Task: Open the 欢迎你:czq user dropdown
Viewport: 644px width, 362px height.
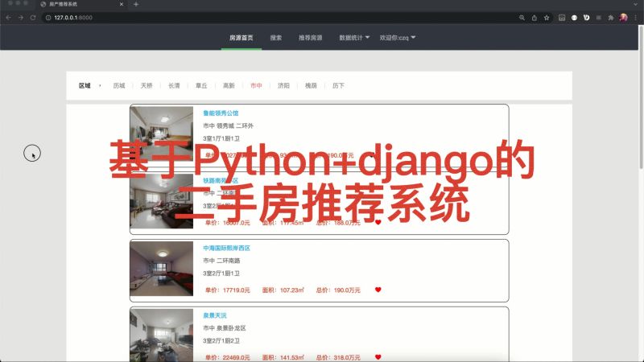Action: tap(397, 38)
